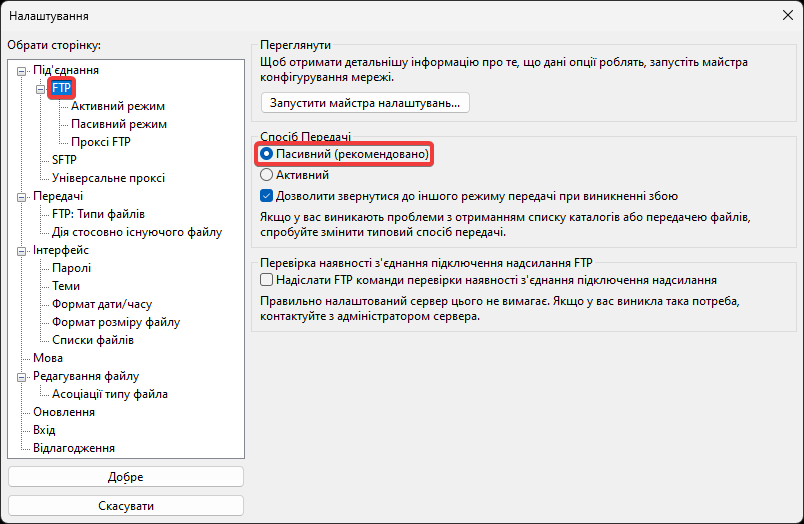The height and width of the screenshot is (524, 804).
Task: Go to Пасивний режим page in tree
Action: 119,124
